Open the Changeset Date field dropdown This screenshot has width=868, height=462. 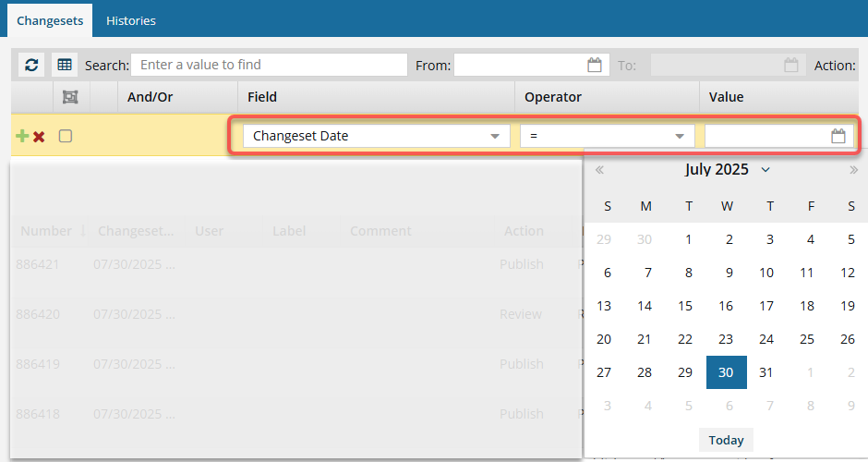point(377,136)
